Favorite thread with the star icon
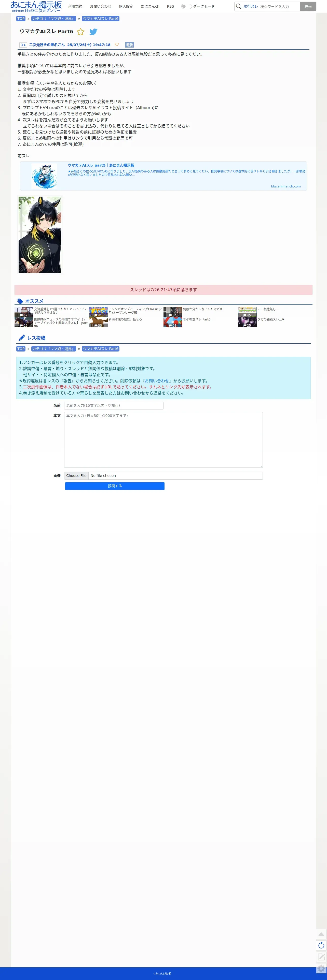This screenshot has height=980, width=327. [x=81, y=32]
